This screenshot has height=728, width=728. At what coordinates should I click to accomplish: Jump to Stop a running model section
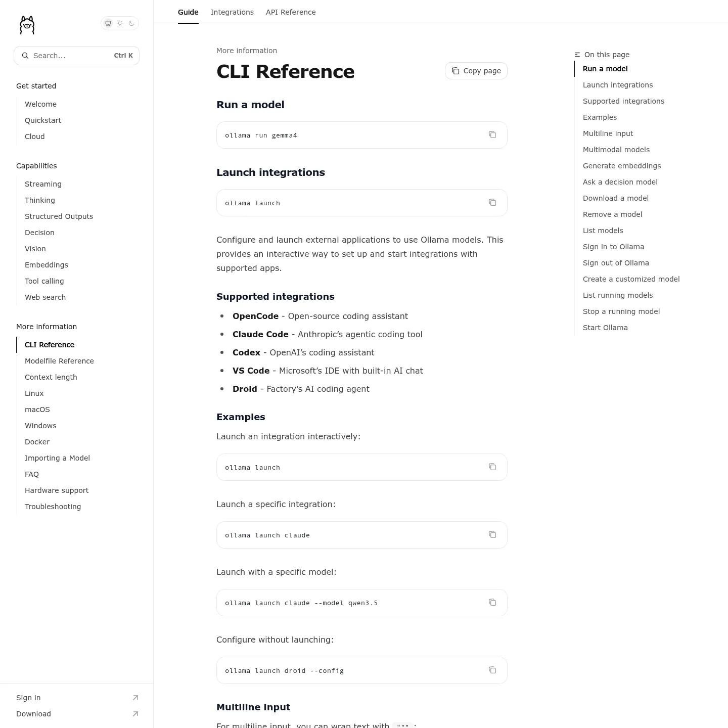(x=621, y=311)
